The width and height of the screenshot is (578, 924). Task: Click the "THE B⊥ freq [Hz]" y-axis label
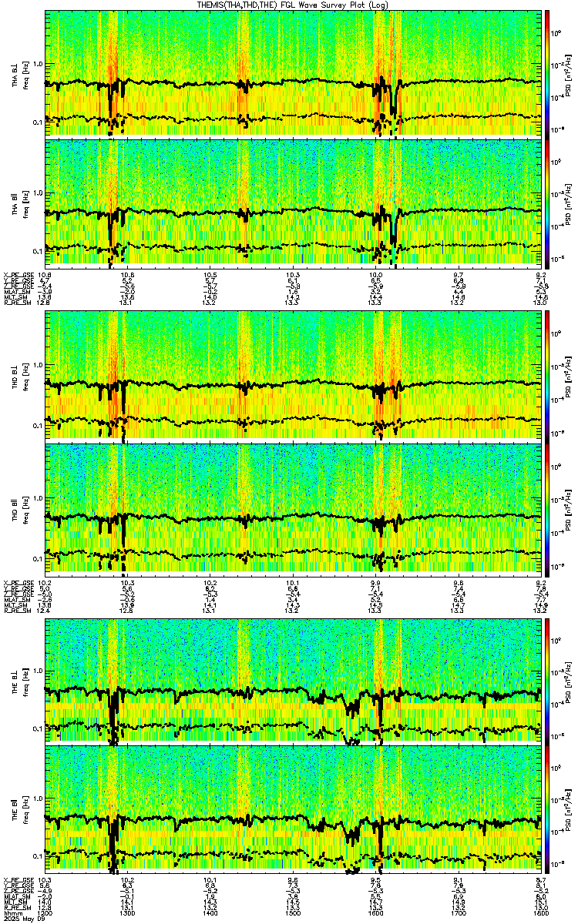coord(22,681)
